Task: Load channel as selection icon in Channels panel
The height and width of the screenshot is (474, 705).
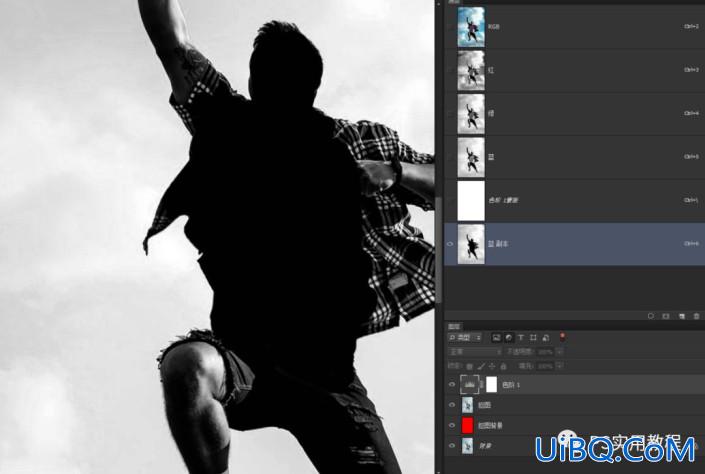Action: (x=651, y=316)
